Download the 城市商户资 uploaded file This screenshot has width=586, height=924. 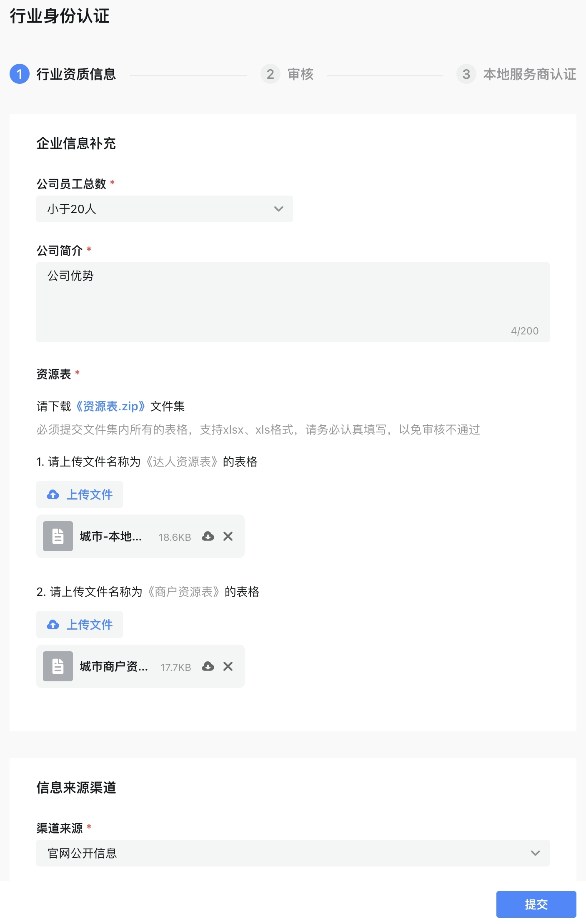pyautogui.click(x=208, y=666)
